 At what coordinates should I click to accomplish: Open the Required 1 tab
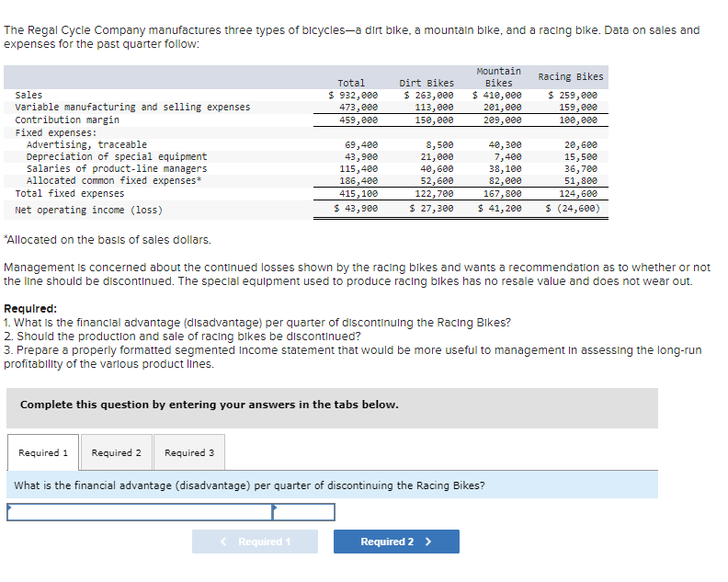click(42, 452)
